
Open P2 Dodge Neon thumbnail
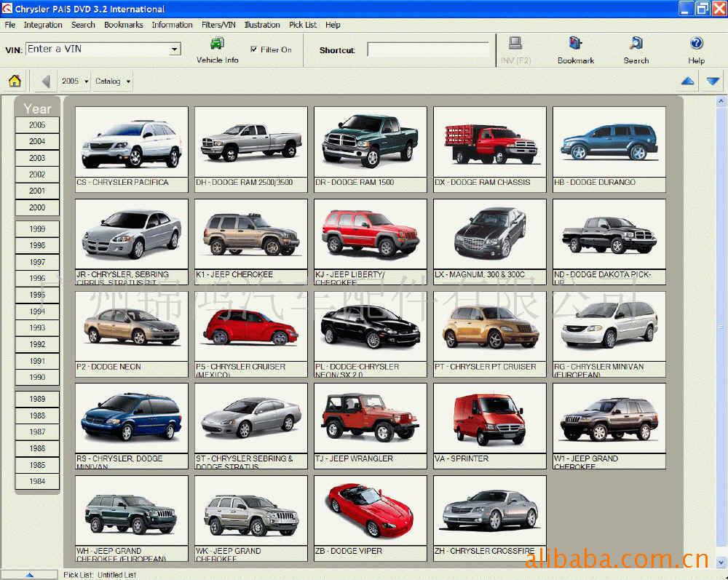point(131,326)
